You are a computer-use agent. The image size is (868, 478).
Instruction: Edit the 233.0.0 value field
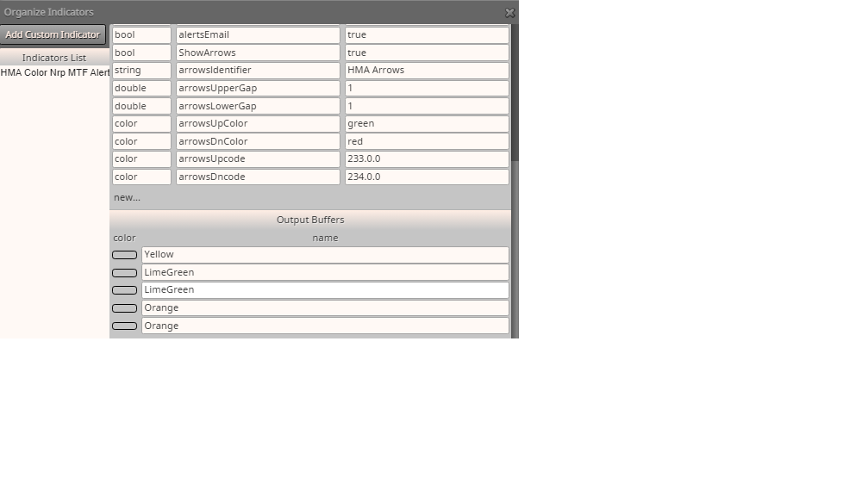(427, 158)
